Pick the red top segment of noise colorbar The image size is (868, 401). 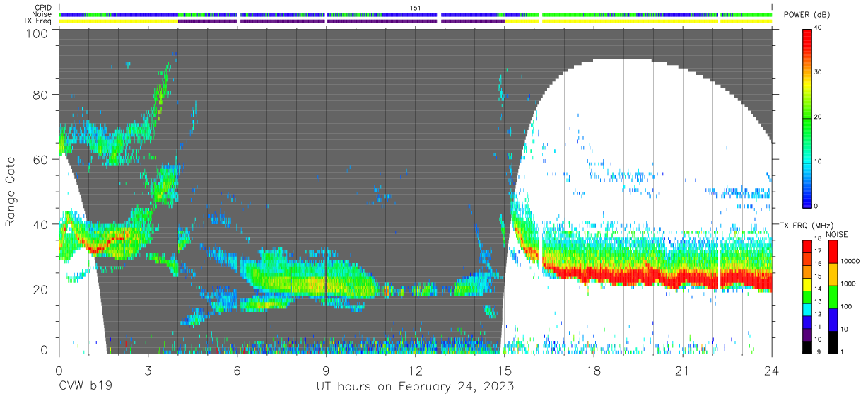coord(831,251)
